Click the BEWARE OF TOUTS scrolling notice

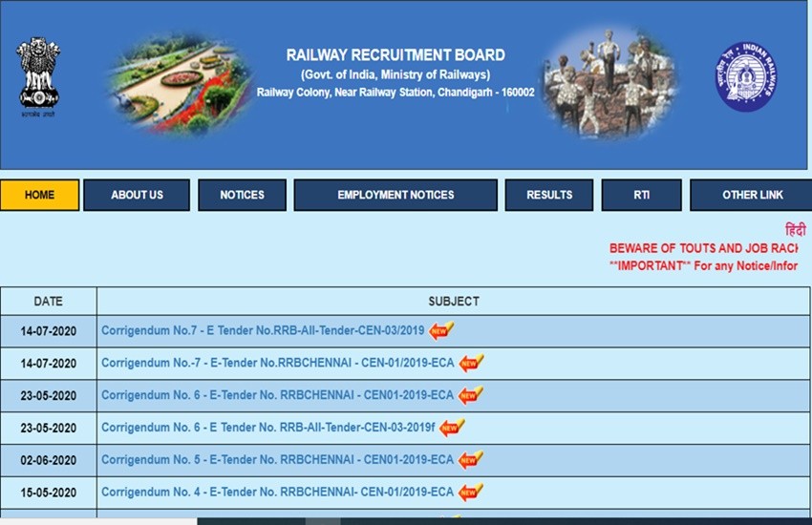coord(702,248)
